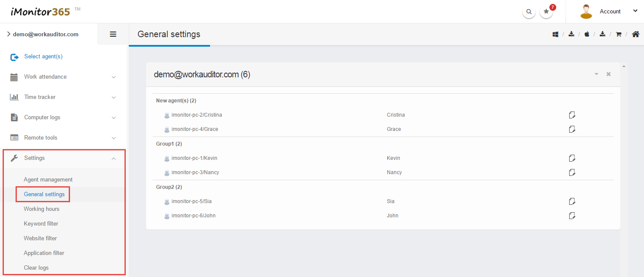Viewport: 644px width, 277px height.
Task: Select agent imonitor-pc-5/Sia
Action: pyautogui.click(x=192, y=201)
